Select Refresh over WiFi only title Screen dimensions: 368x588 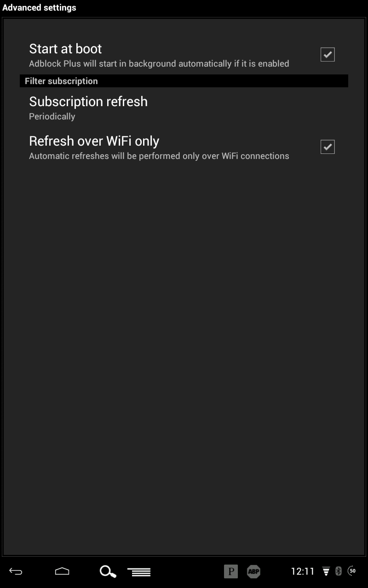94,141
